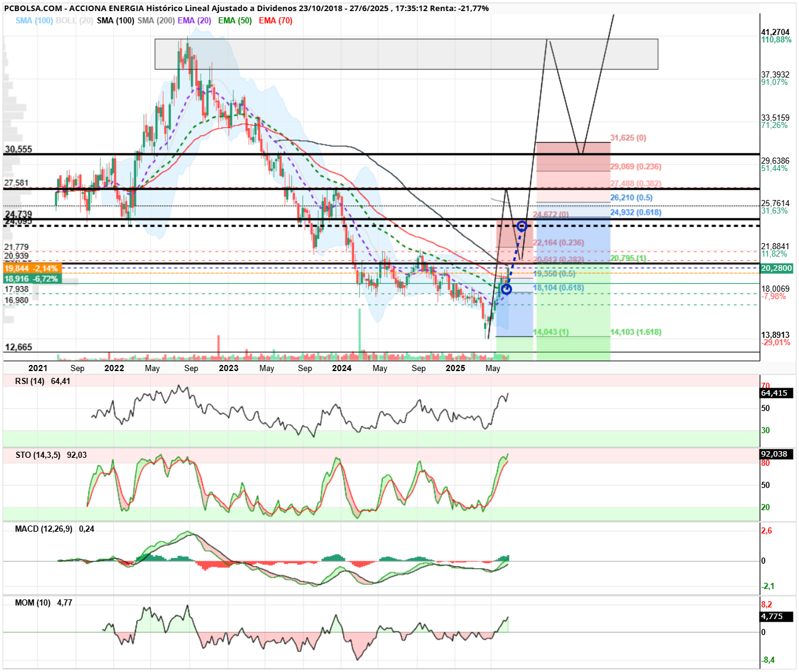Screen dimensions: 799x672
Task: Select the light-blue SMA (100) legend entry
Action: point(34,20)
